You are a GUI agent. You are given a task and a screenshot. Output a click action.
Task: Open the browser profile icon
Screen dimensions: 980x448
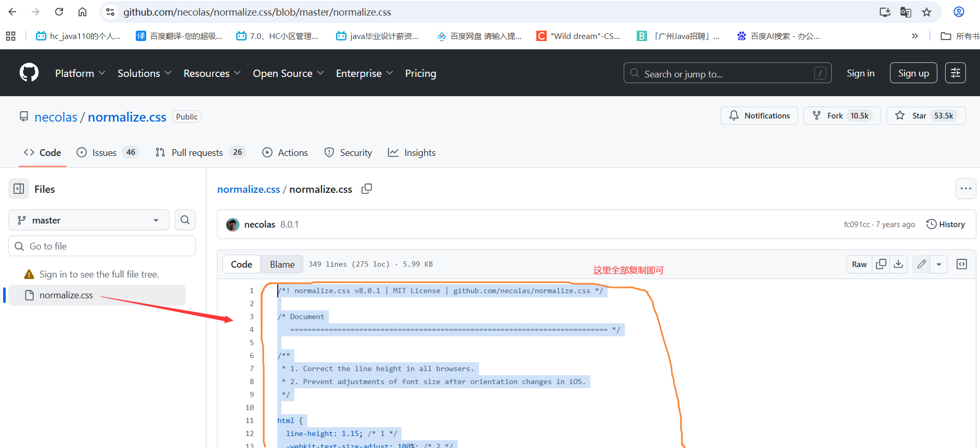[x=959, y=12]
